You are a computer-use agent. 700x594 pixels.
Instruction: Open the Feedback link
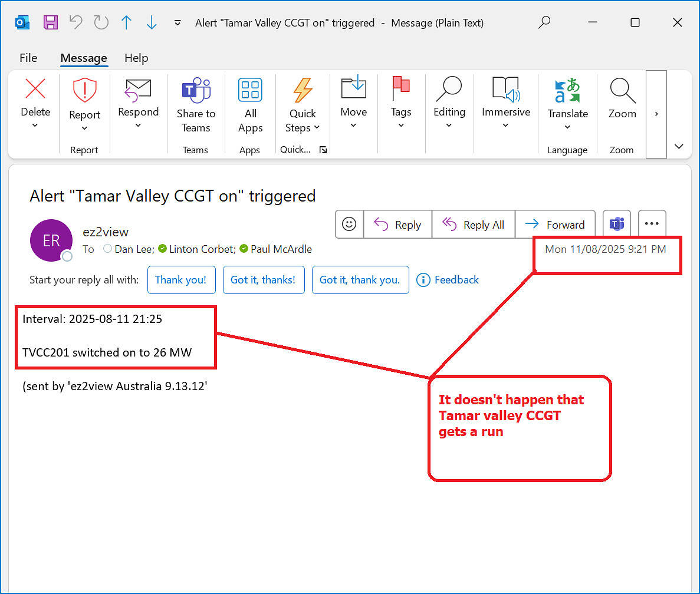coord(448,280)
